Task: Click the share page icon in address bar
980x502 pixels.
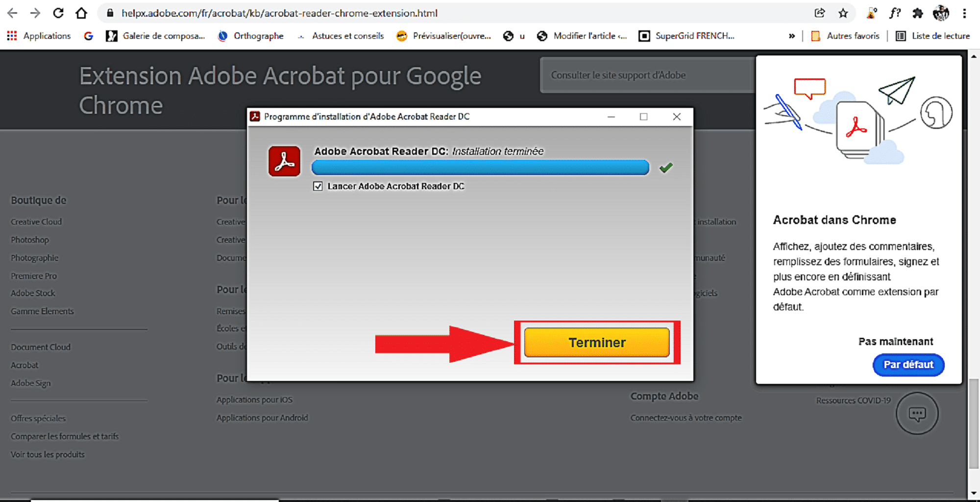Action: point(820,13)
